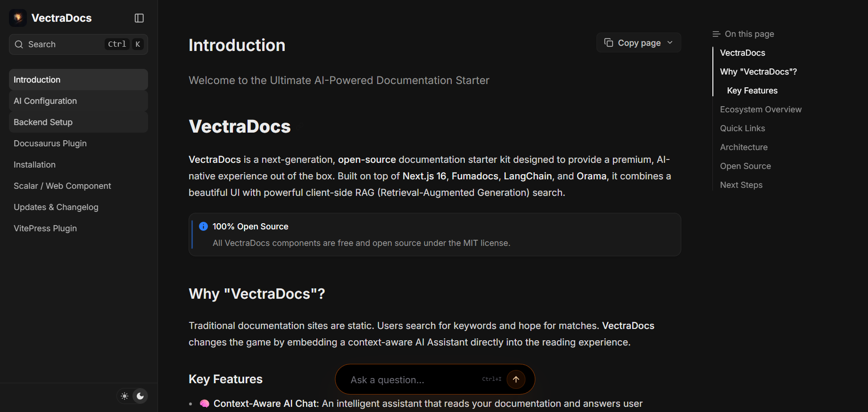Open the Installation page
The image size is (868, 412).
pos(78,165)
